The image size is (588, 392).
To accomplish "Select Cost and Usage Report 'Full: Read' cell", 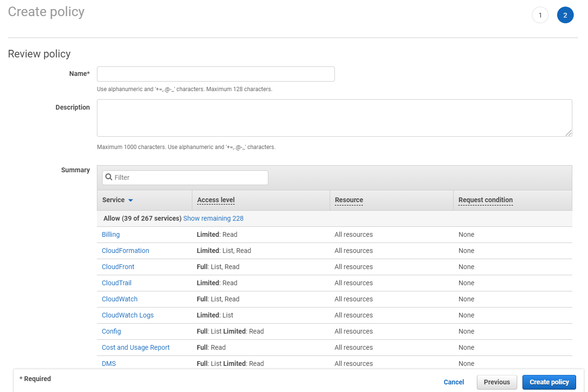I will [x=211, y=347].
